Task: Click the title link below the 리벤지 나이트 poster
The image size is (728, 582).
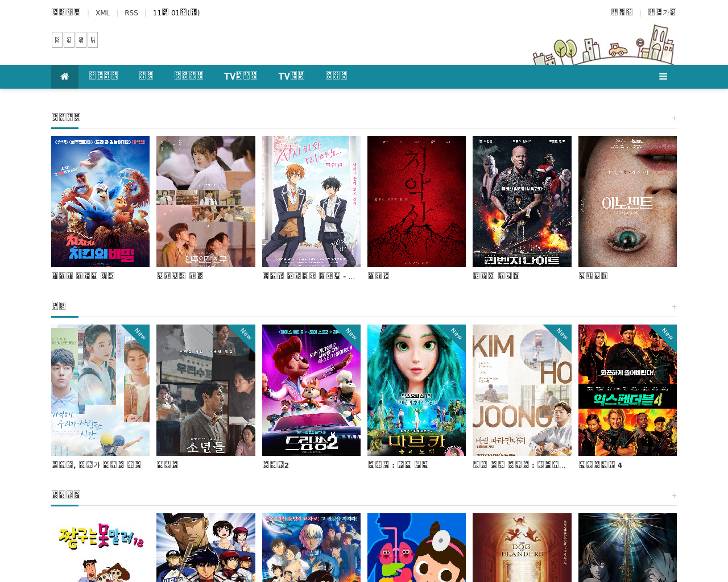Action: (x=496, y=276)
